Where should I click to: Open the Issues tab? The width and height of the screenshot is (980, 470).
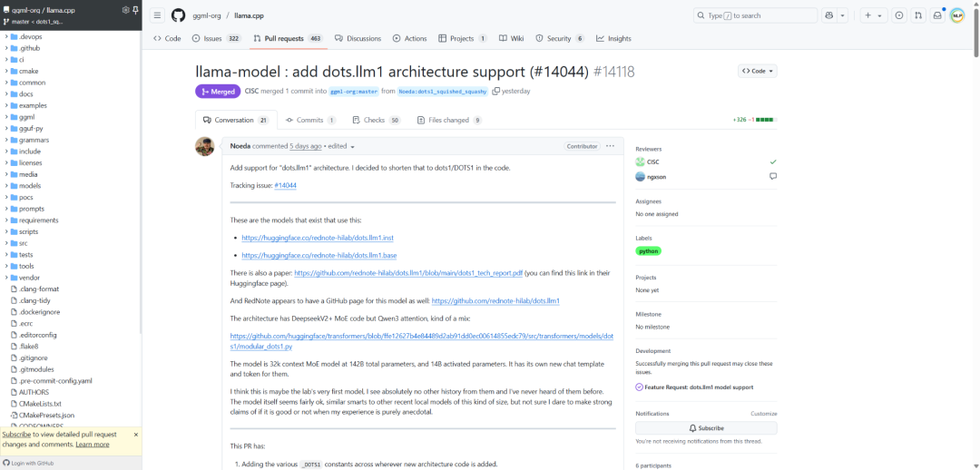click(216, 39)
